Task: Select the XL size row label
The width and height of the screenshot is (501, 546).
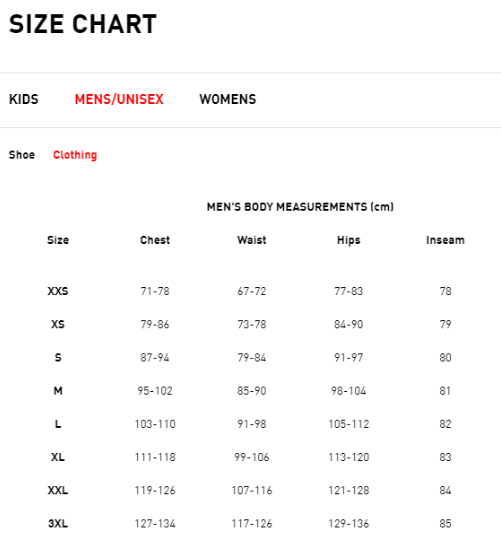Action: [58, 457]
